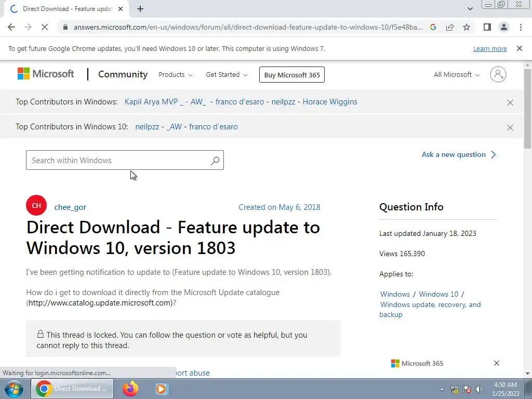Viewport: 532px width, 399px height.
Task: Open the Google icon in the address bar
Action: 433,27
